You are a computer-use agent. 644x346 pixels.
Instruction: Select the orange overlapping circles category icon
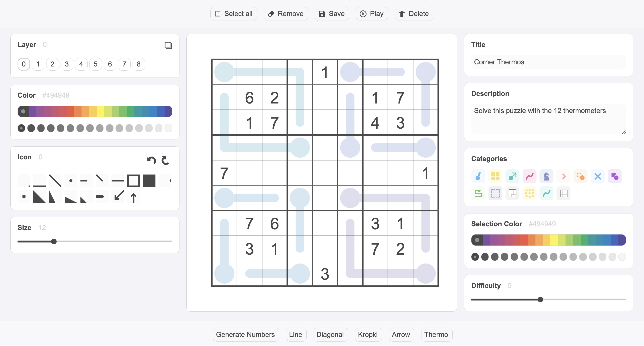tap(580, 176)
